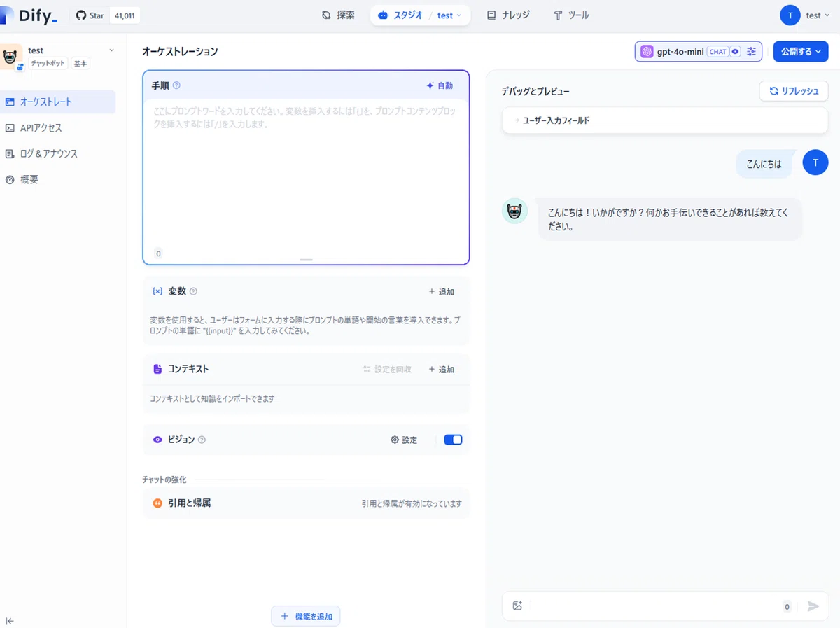The width and height of the screenshot is (840, 628).
Task: Expand the app info chevron beside test
Action: point(111,50)
